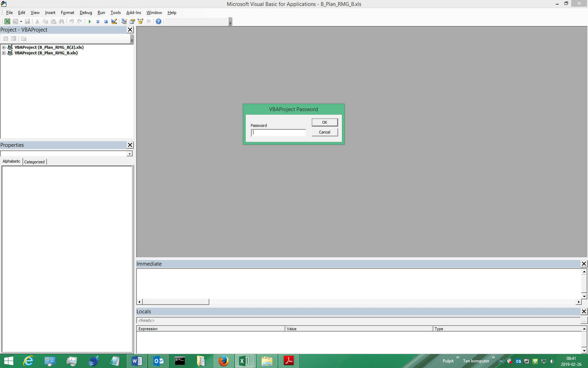Click the blue Help question mark icon
Viewport: 588px width, 368px height.
click(159, 21)
